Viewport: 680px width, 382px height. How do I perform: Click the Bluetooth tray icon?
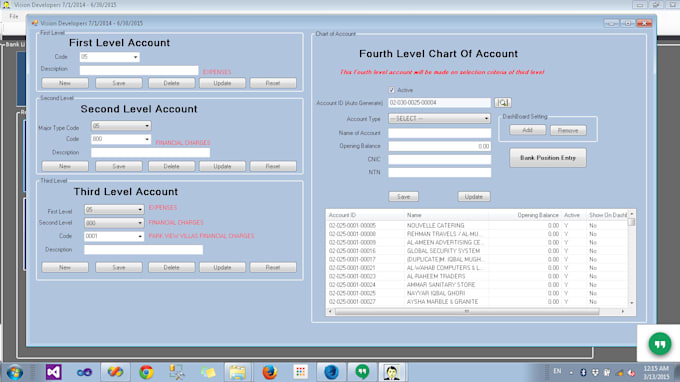coord(583,372)
